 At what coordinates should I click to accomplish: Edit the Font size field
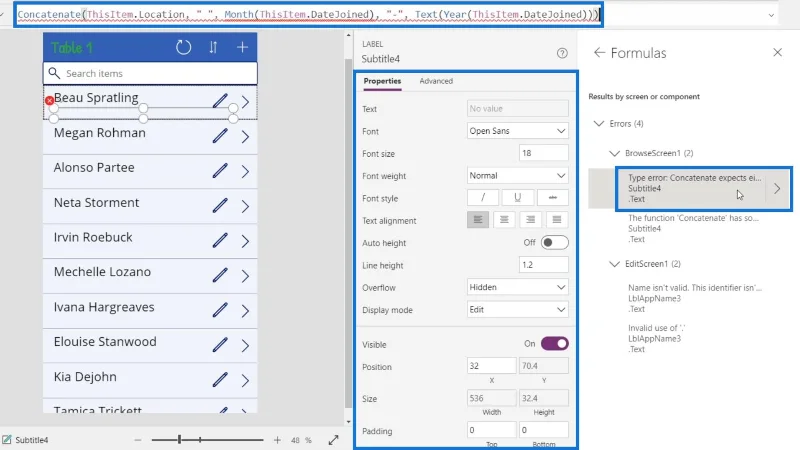543,153
